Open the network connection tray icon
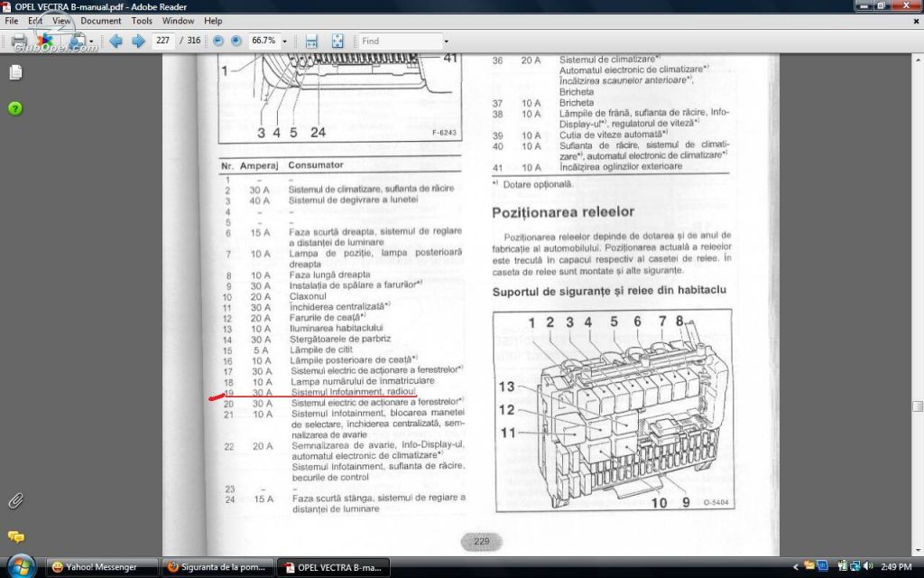This screenshot has height=578, width=924. 854,567
